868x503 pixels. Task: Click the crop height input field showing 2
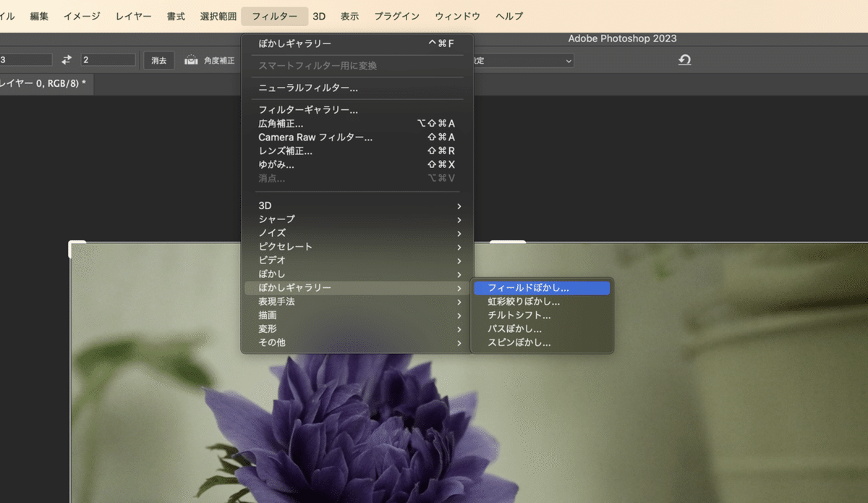click(x=109, y=60)
